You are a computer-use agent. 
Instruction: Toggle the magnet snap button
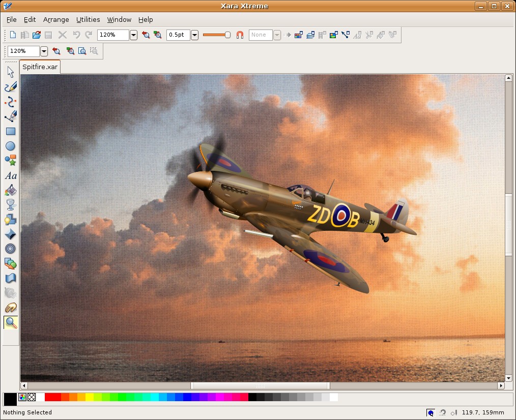[x=240, y=35]
